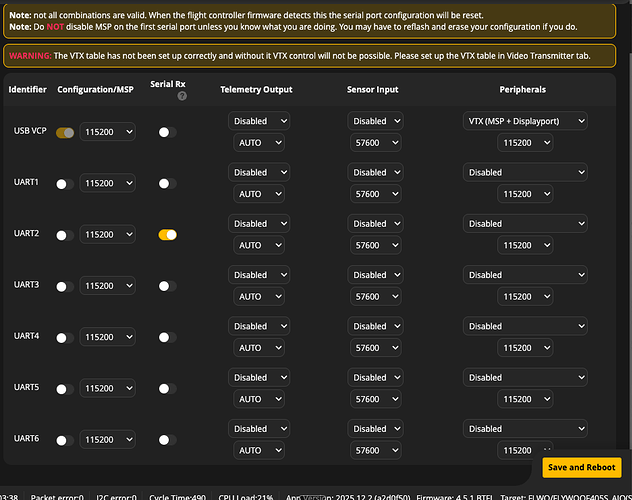Turn on MSP switch for UART4
Viewport: 632px width, 500px height.
tap(64, 338)
